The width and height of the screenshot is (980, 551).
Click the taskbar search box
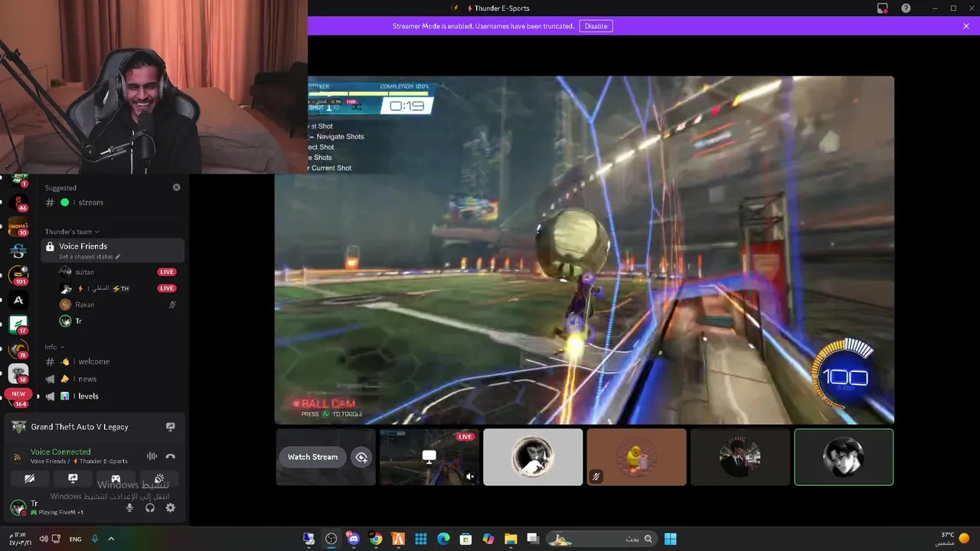pos(601,539)
